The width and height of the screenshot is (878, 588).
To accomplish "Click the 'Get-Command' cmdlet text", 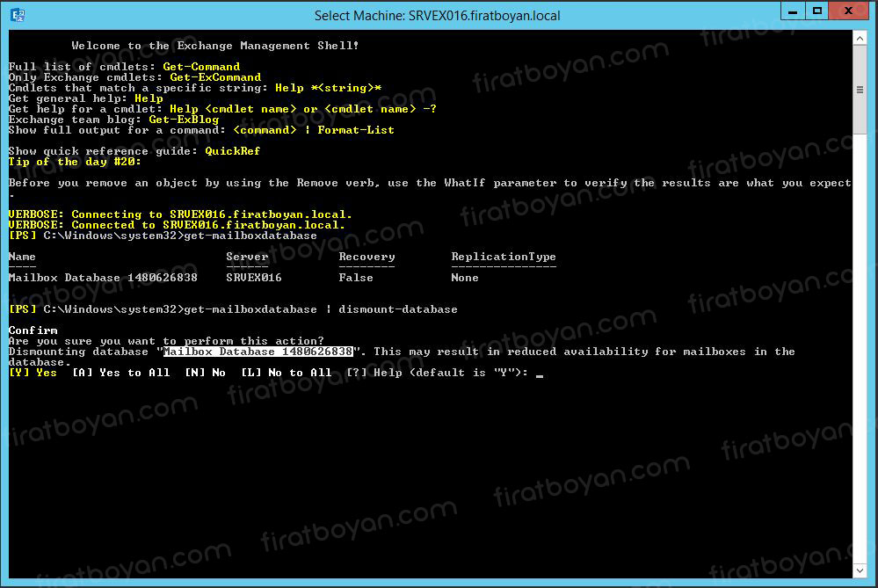I will click(x=201, y=67).
